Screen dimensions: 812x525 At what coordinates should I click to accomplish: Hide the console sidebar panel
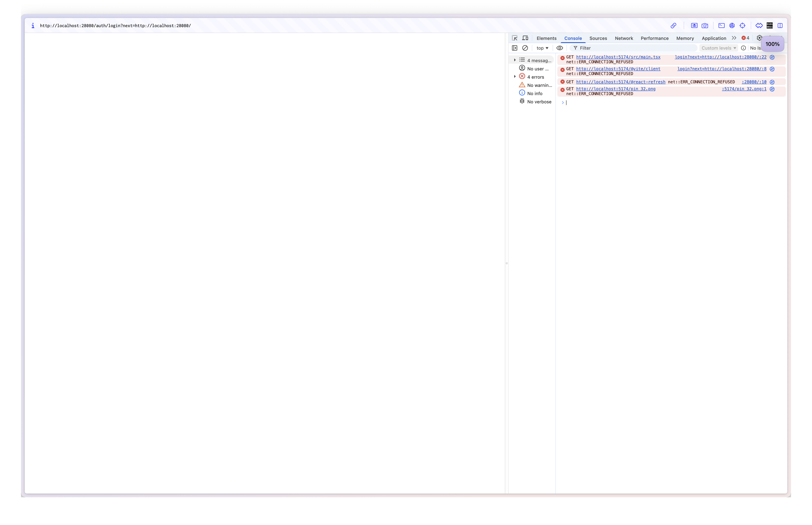(514, 48)
